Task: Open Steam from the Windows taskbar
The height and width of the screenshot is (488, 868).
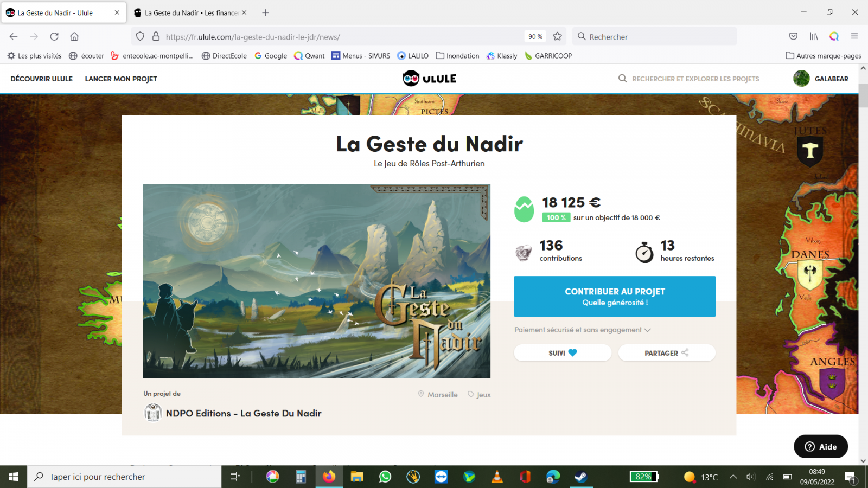Action: click(x=581, y=477)
